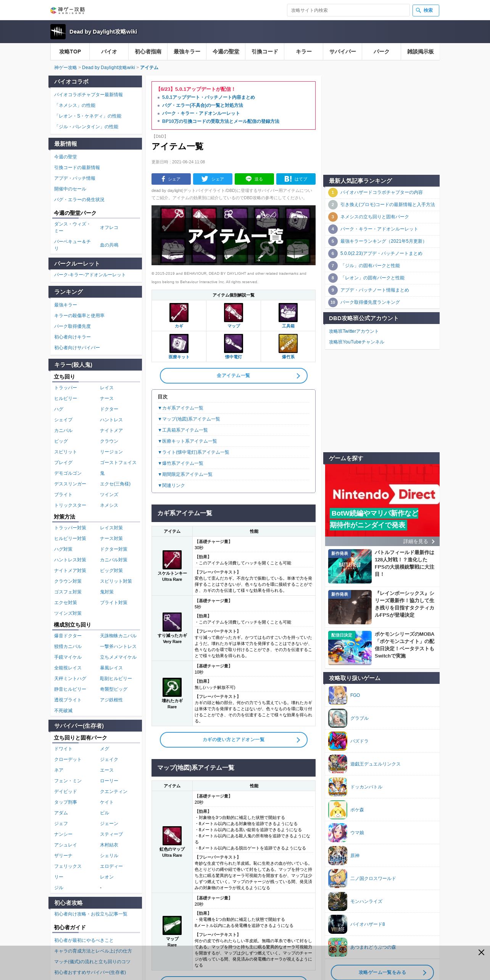Click 攻略ゲーム一覧をみる button
This screenshot has width=490, height=980.
382,972
